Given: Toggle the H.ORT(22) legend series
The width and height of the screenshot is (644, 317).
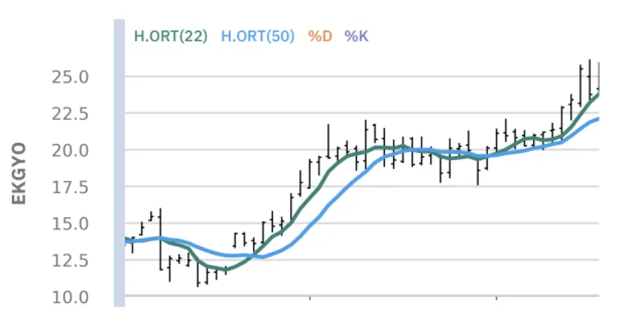Looking at the screenshot, I should (170, 36).
